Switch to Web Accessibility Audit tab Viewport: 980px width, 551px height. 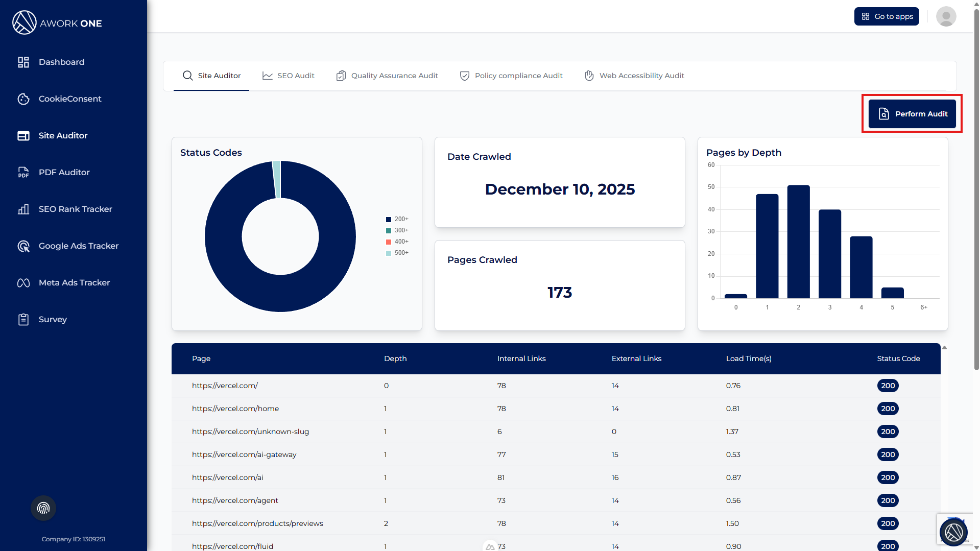pos(634,76)
